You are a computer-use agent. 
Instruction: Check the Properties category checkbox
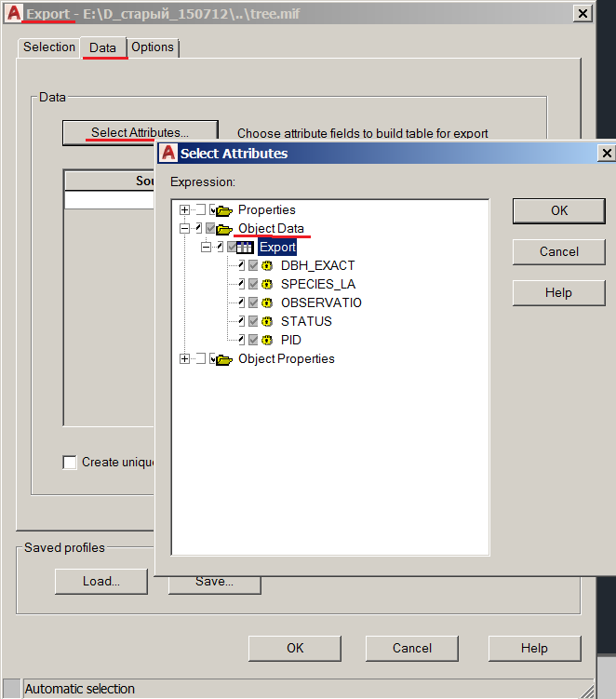201,209
